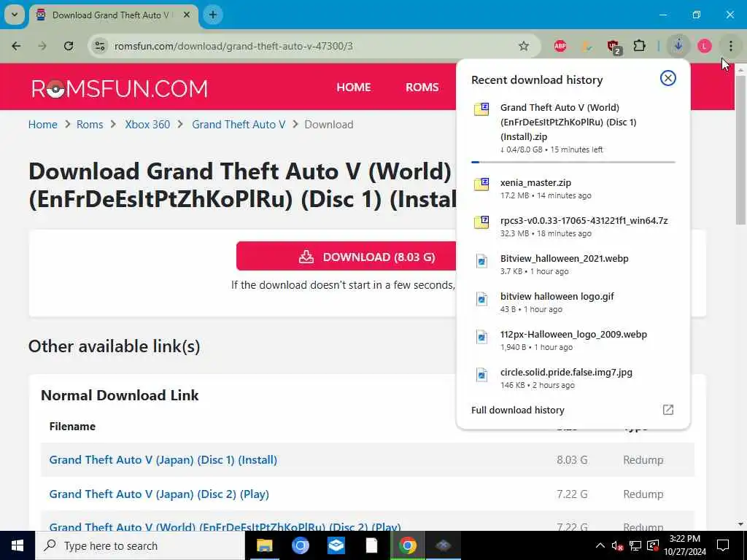
Task: Click Grand Theft Auto V breadcrumb link
Action: coord(239,124)
